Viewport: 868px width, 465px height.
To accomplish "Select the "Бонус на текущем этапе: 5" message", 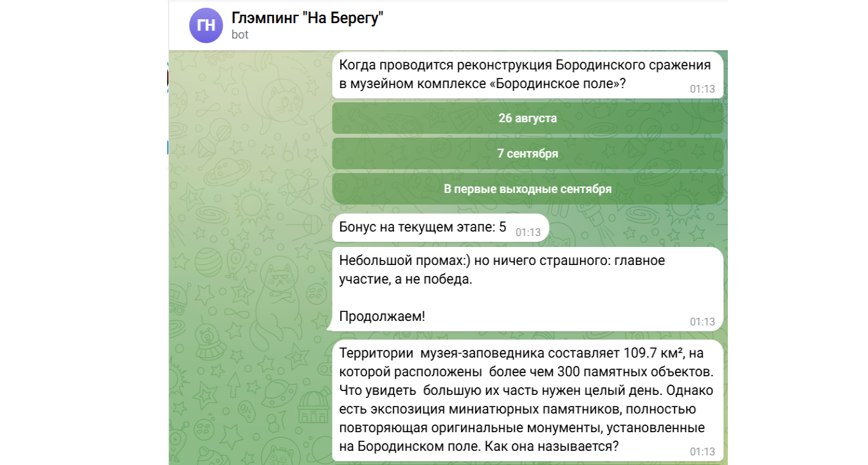I will [x=422, y=227].
